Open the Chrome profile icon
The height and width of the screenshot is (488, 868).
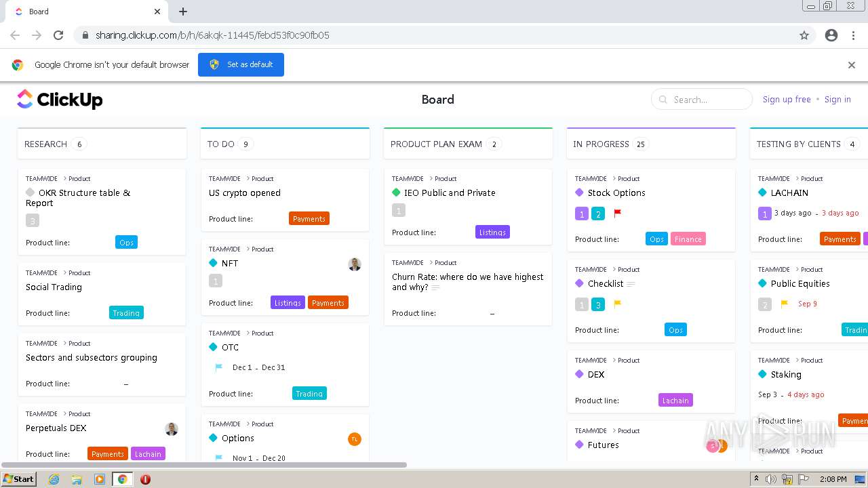point(831,35)
